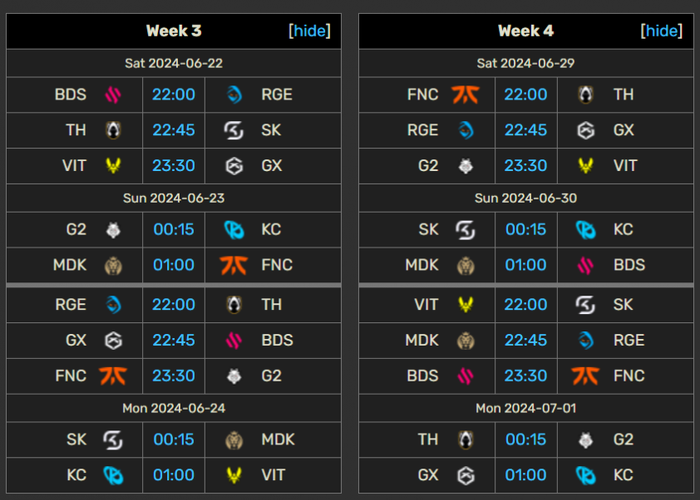The height and width of the screenshot is (500, 700).
Task: Click Karmine Corp logo in G2 vs KC Week 3
Action: [234, 230]
